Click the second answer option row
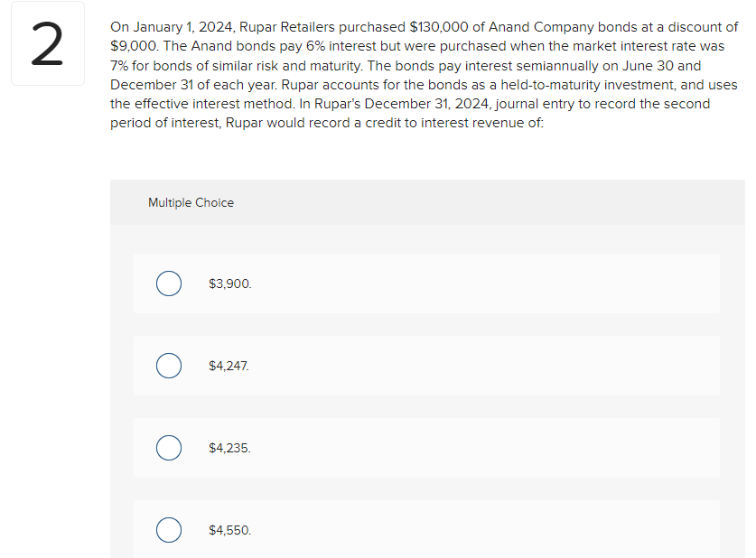The image size is (756, 558). click(426, 366)
